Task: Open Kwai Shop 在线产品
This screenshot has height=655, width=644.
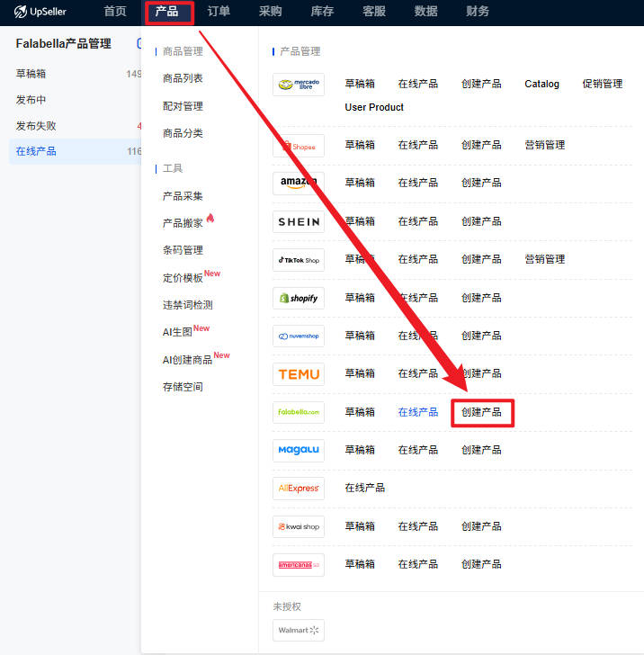Action: 418,526
